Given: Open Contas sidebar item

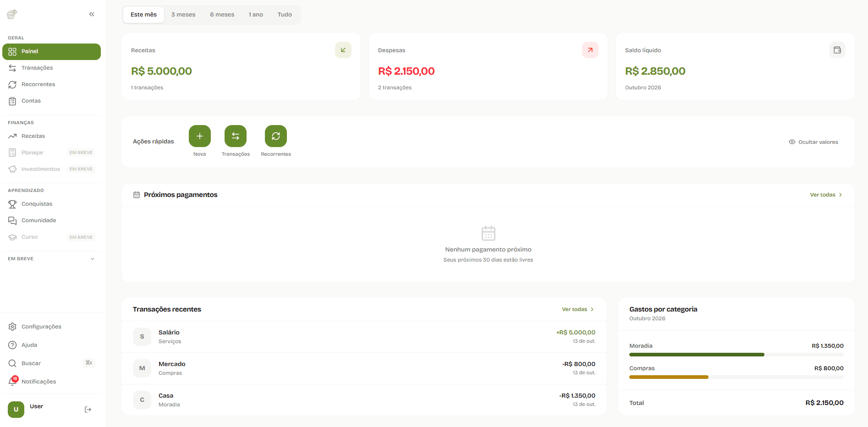Looking at the screenshot, I should [51, 101].
